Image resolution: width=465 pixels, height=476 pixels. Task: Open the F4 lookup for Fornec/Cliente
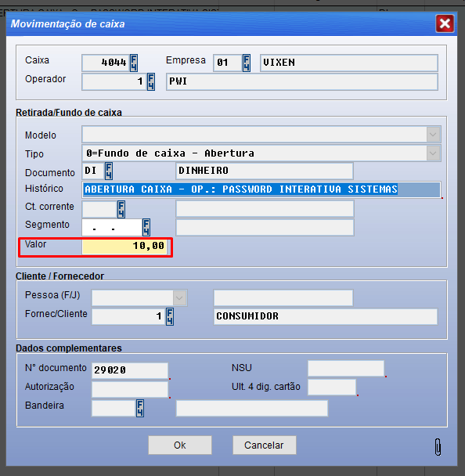click(x=170, y=316)
